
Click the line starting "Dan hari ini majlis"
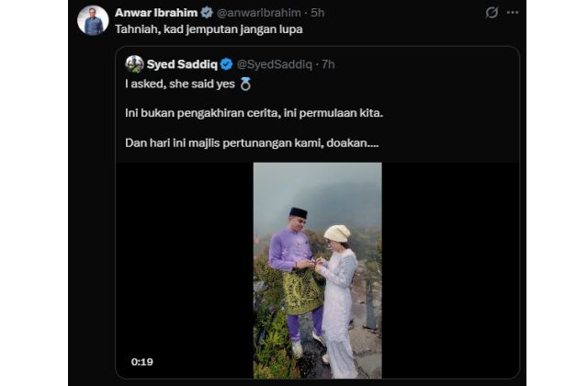253,144
